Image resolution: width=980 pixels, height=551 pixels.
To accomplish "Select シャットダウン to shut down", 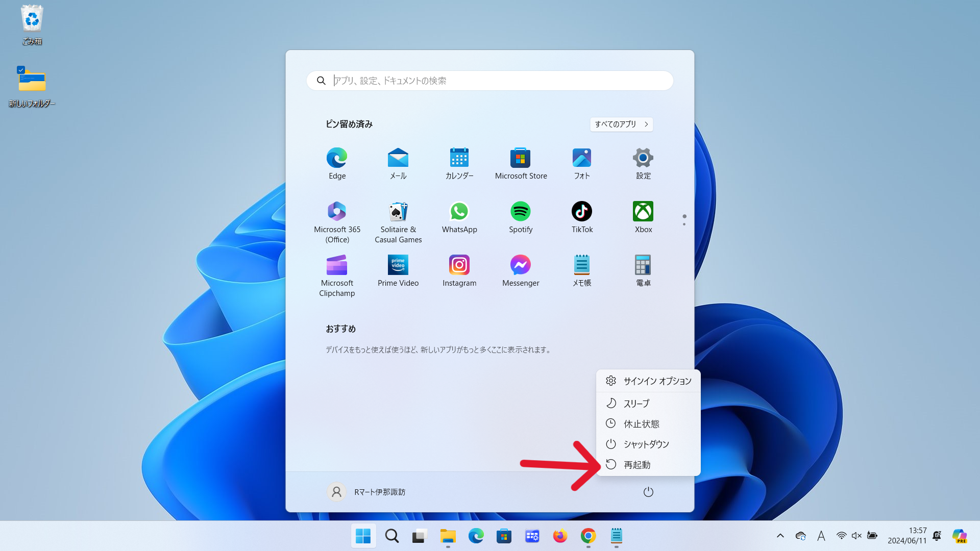I will click(646, 443).
